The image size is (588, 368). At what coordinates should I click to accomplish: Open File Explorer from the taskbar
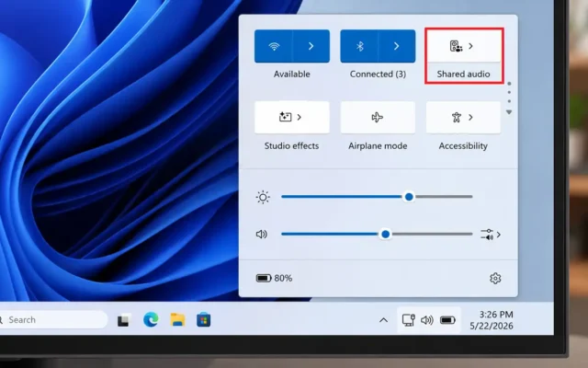point(177,320)
